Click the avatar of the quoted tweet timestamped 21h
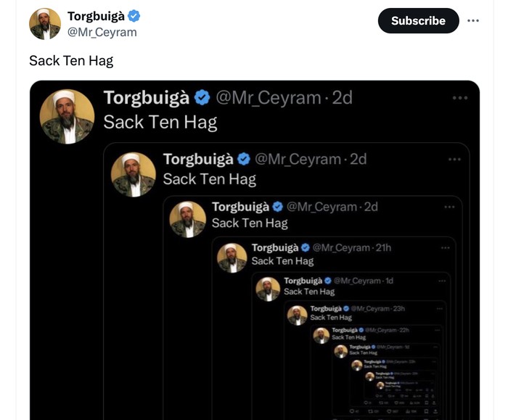508x420 pixels. click(x=232, y=257)
